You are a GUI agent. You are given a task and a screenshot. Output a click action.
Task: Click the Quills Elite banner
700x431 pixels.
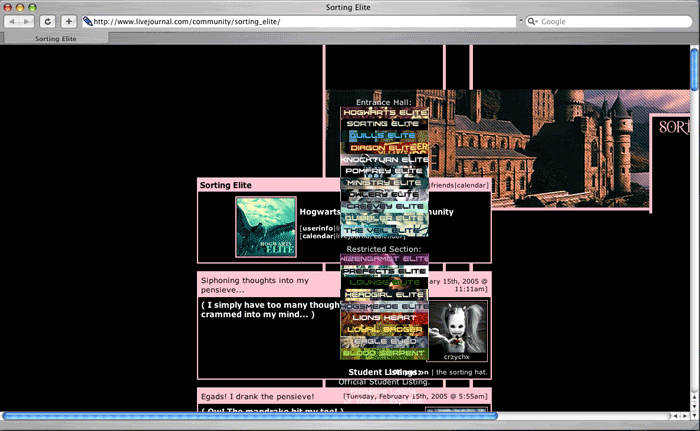385,136
